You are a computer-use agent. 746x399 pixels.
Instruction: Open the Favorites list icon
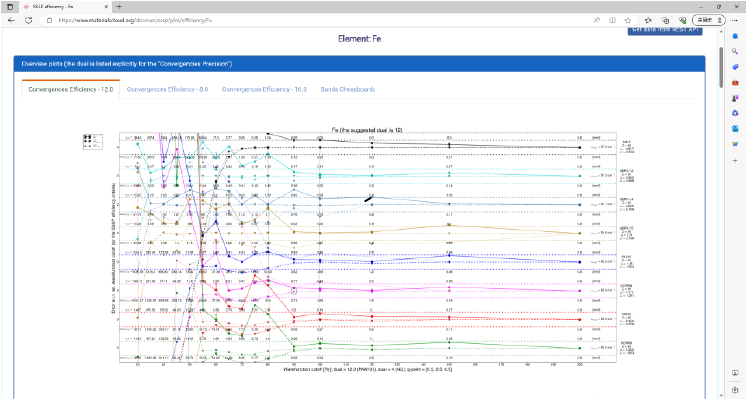tap(648, 20)
